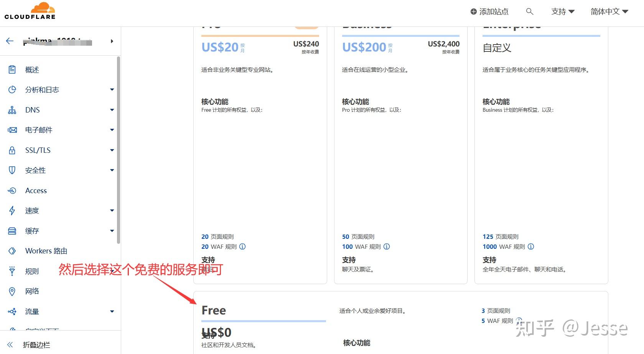Screen dimensions: 644x354
Task: Click the 50 页面规则 text
Action: [358, 237]
